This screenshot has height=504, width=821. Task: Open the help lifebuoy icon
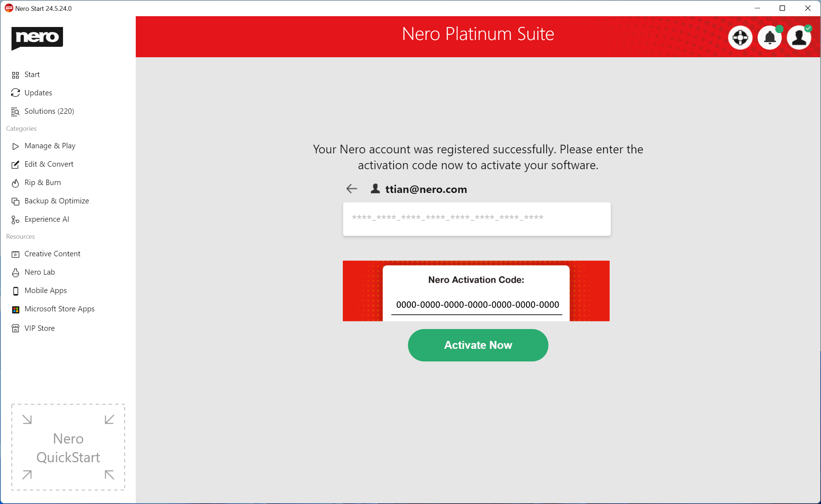click(x=740, y=37)
